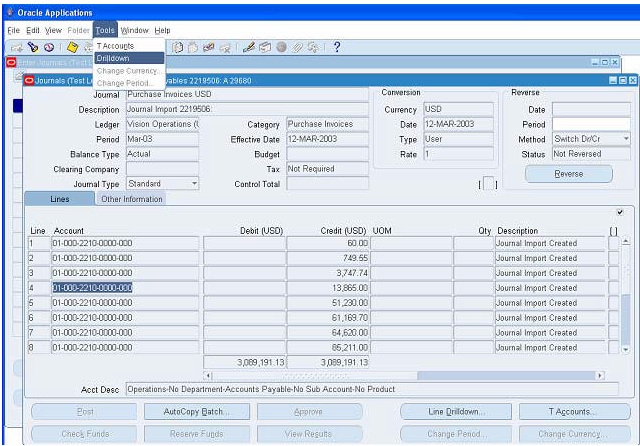Switch to the Other Information tab
This screenshot has height=446, width=640.
click(131, 199)
